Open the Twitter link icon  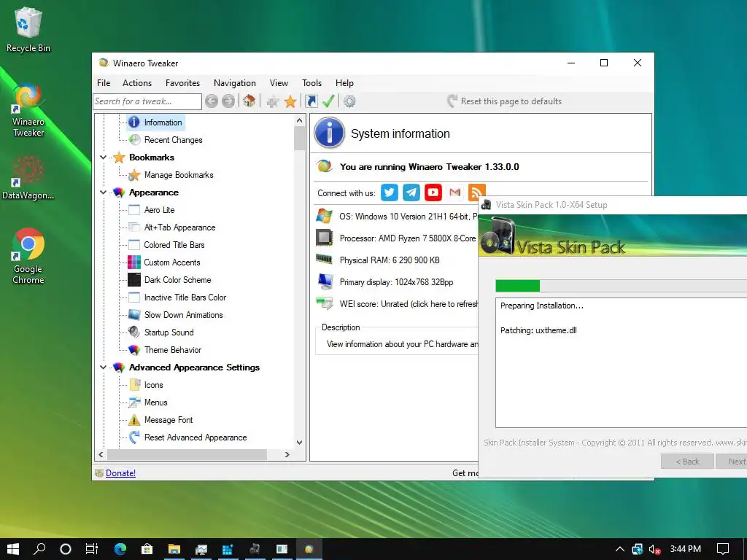390,192
